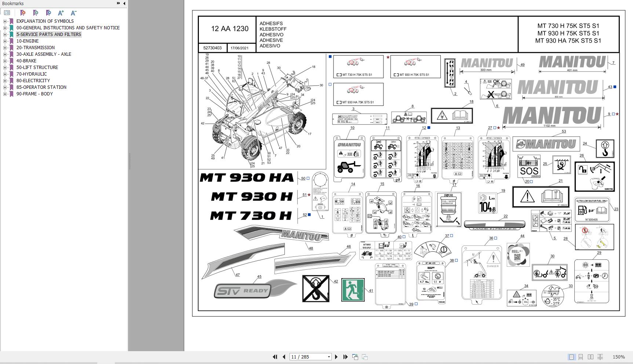Click the green emergency exit sticker 41
Viewport: 633px width, 364px height.
353,290
